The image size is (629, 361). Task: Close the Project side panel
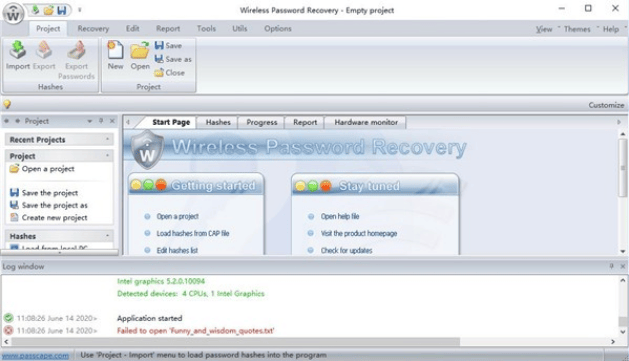[x=112, y=121]
